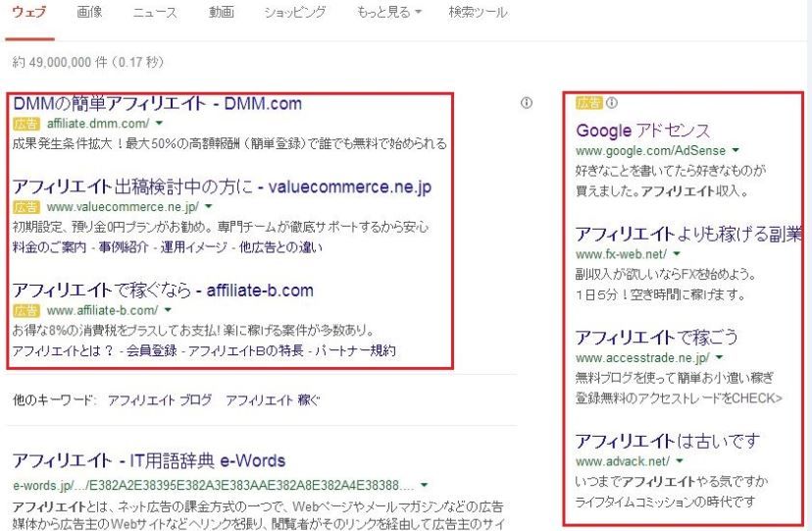The height and width of the screenshot is (531, 812).
Task: Open dropdown arrow after www.advack.net/ URL
Action: pos(680,460)
